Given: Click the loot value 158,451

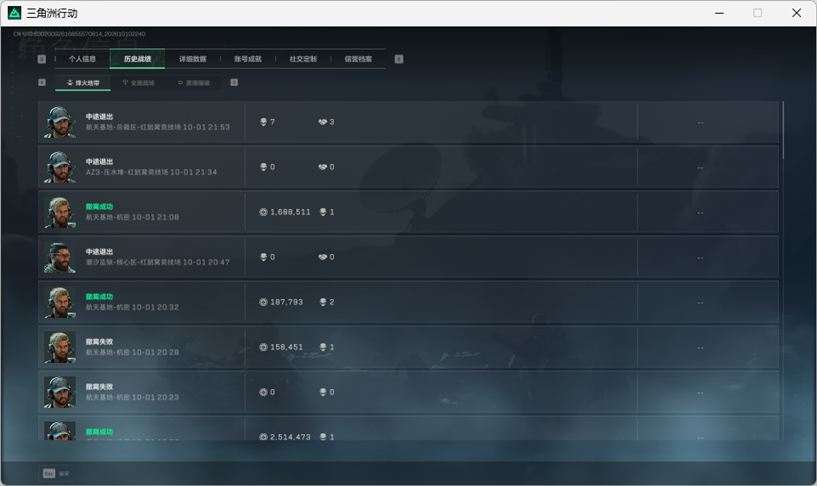Looking at the screenshot, I should [x=287, y=347].
